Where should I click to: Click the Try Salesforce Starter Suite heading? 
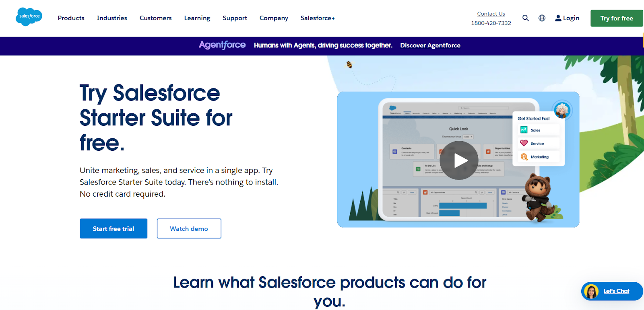pyautogui.click(x=156, y=118)
